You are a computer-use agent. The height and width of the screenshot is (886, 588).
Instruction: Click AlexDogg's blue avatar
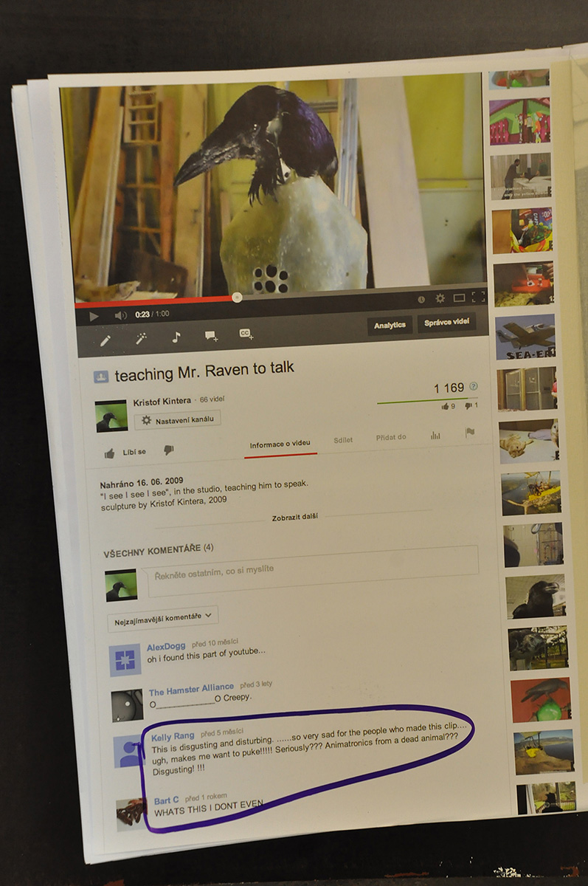pos(125,660)
